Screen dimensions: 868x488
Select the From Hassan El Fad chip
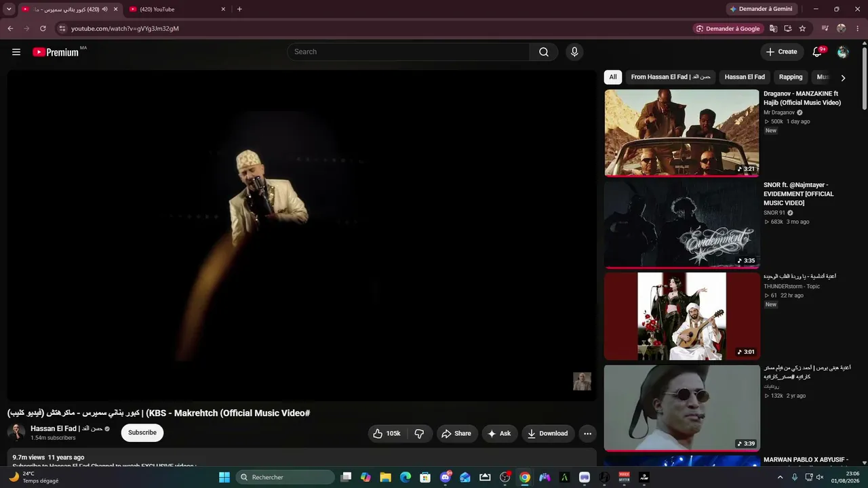point(671,77)
